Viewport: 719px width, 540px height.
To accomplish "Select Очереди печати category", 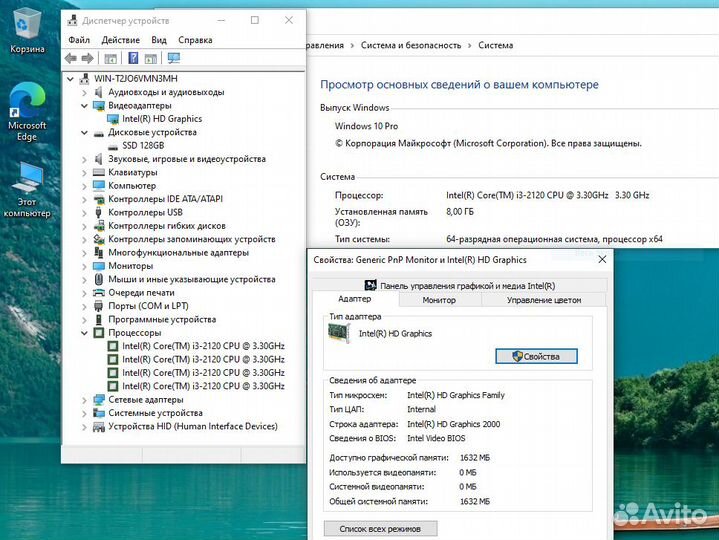I will (141, 292).
